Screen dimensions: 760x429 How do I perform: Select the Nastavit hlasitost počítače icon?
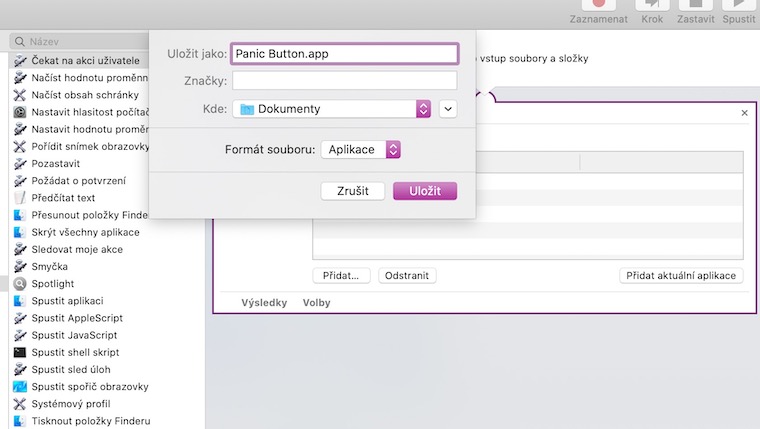pos(20,112)
